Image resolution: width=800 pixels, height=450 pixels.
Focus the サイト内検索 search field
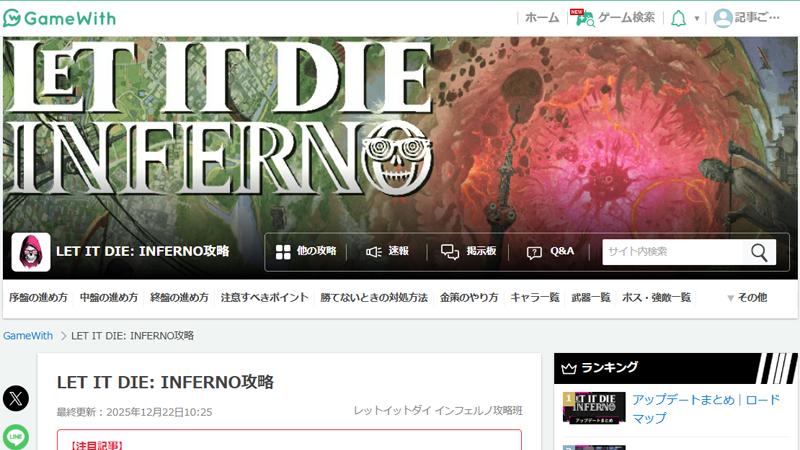672,252
